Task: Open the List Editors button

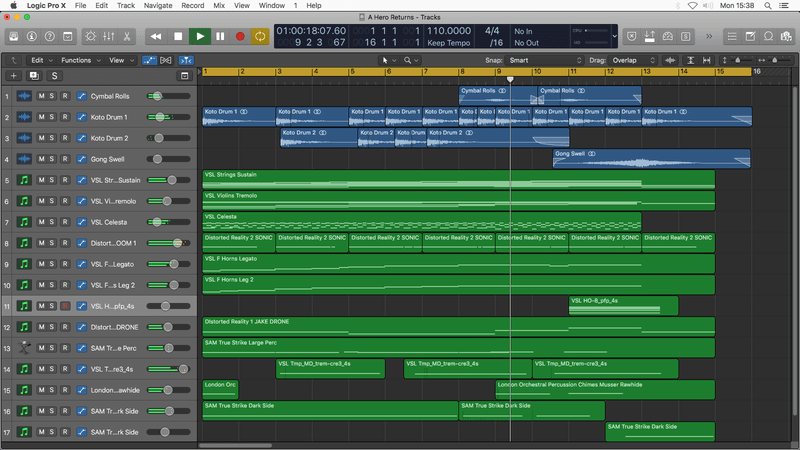Action: click(732, 36)
